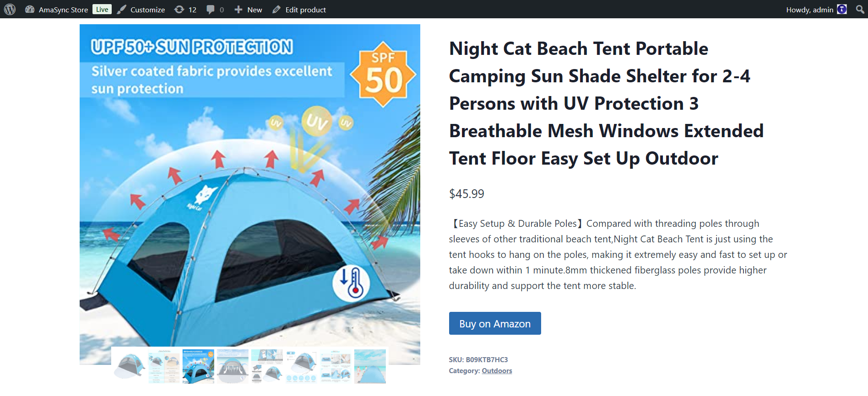Open the admin bar search magnifier

point(860,10)
